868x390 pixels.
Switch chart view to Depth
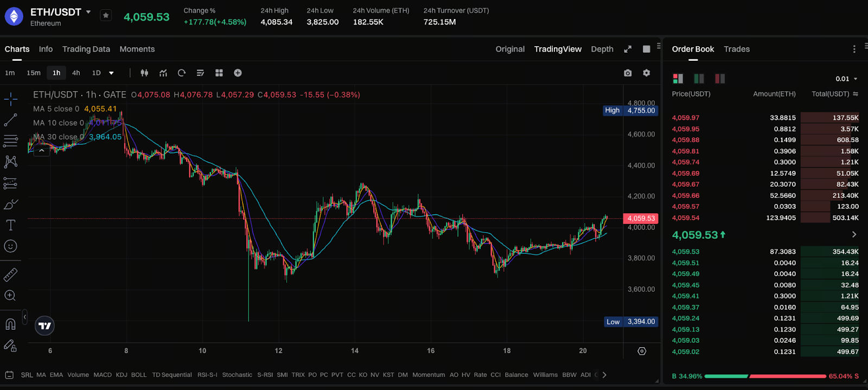[602, 49]
